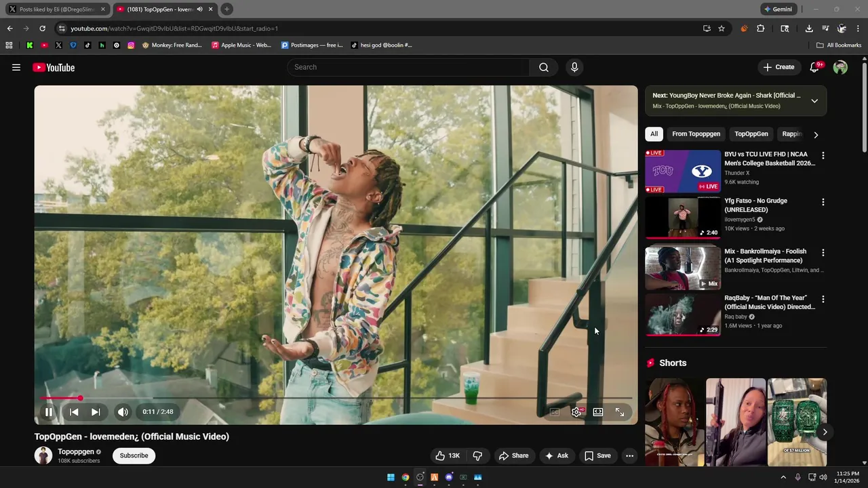Enter full screen mode
This screenshot has height=488, width=868.
(x=620, y=412)
